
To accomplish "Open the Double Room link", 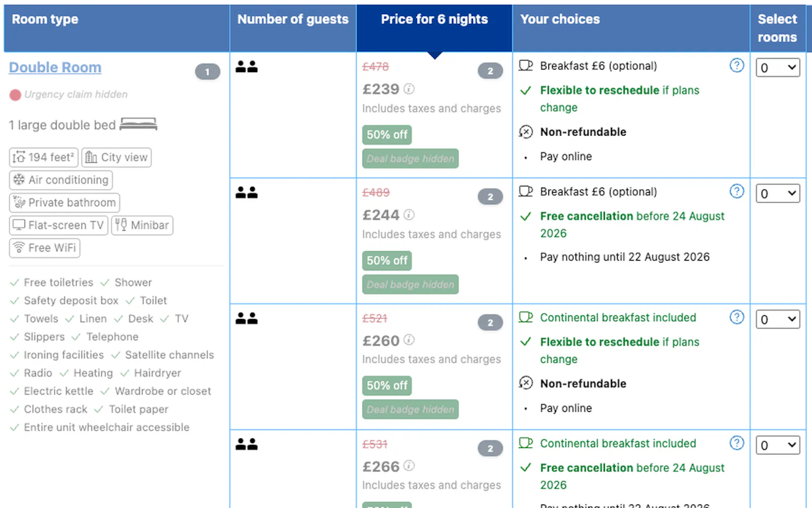I will click(55, 68).
